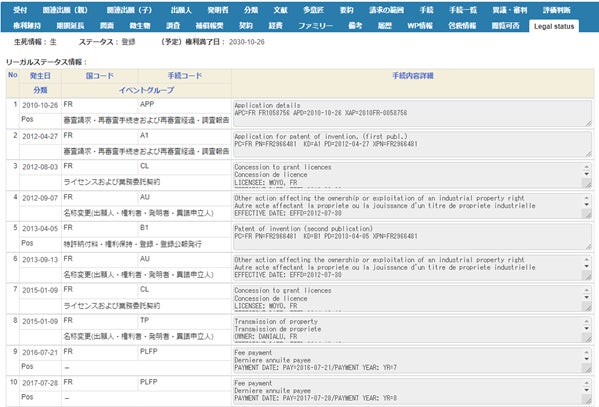
Task: Select the 2016-07-21 PLFP code cell
Action: (148, 351)
